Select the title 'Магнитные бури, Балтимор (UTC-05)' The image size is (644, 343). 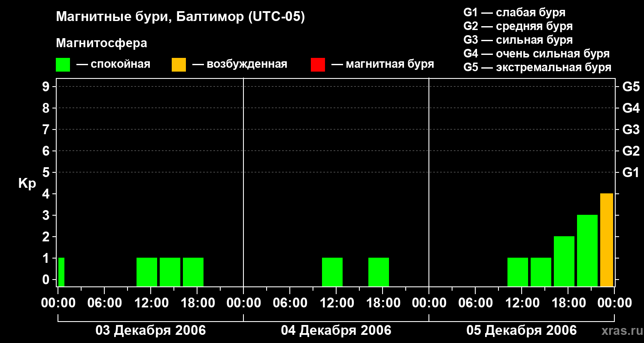[180, 17]
